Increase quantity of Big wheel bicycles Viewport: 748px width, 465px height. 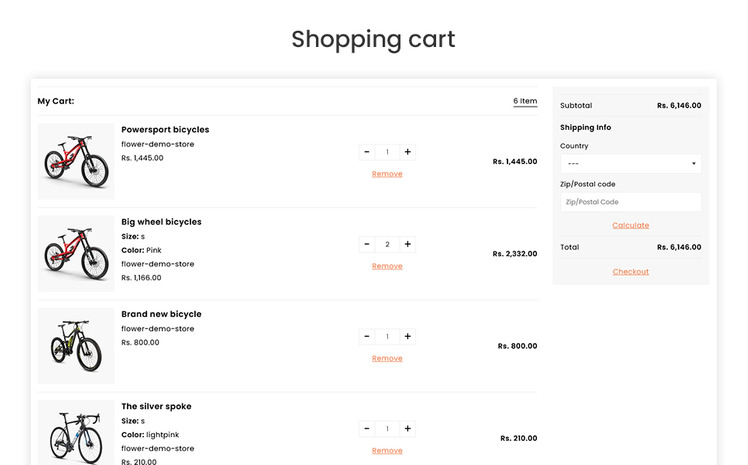(407, 244)
